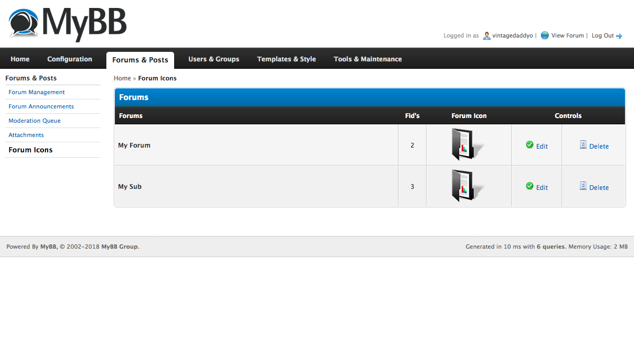Open the Configuration tab
Screen dimensions: 634x364
tap(69, 59)
